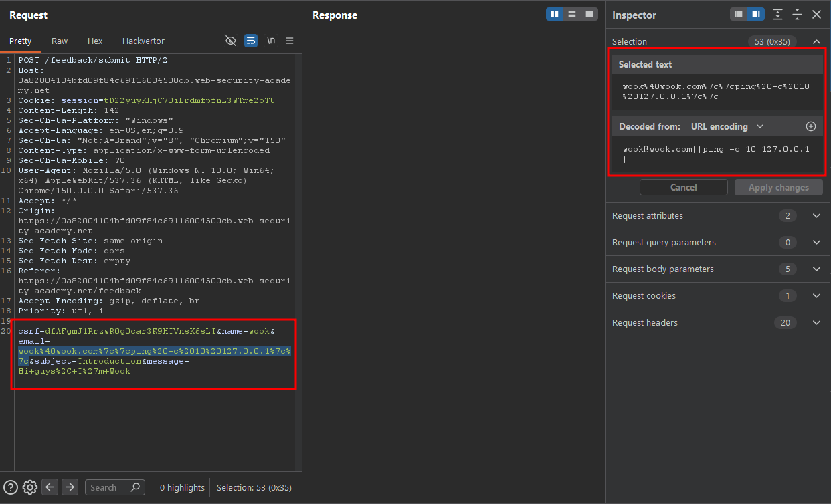
Task: Switch to the Raw tab
Action: [x=60, y=41]
